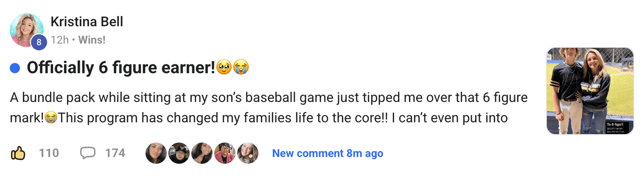The width and height of the screenshot is (644, 176).
Task: Open the 174 comments count
Action: click(x=115, y=153)
